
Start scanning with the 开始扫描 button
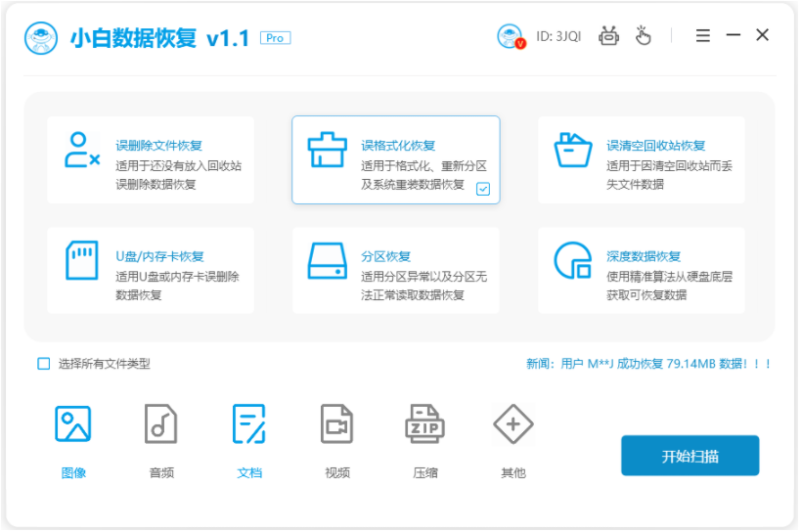point(690,456)
